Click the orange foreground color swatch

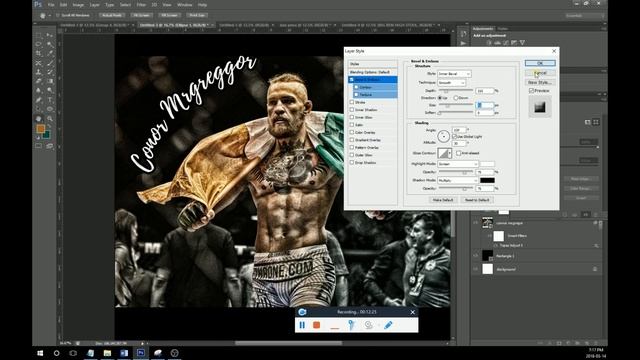pos(40,129)
